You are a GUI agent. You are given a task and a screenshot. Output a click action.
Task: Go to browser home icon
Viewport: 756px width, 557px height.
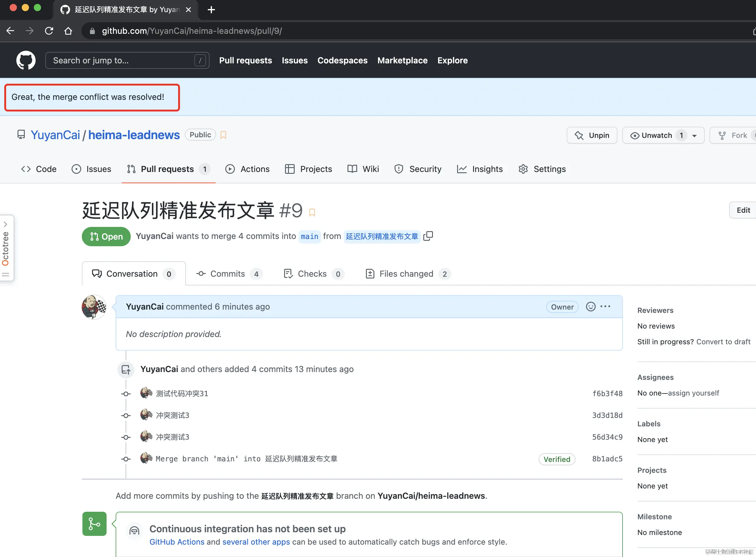[x=68, y=31]
